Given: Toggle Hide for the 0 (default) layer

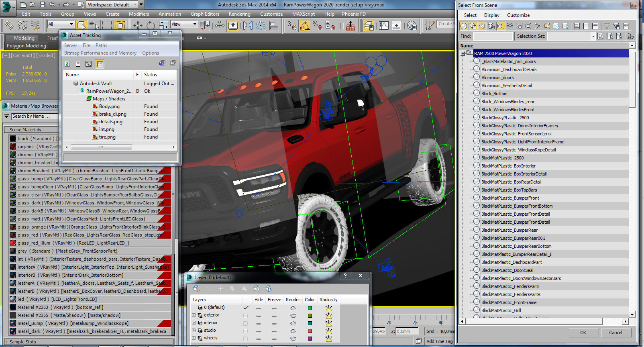Looking at the screenshot, I should pos(259,308).
